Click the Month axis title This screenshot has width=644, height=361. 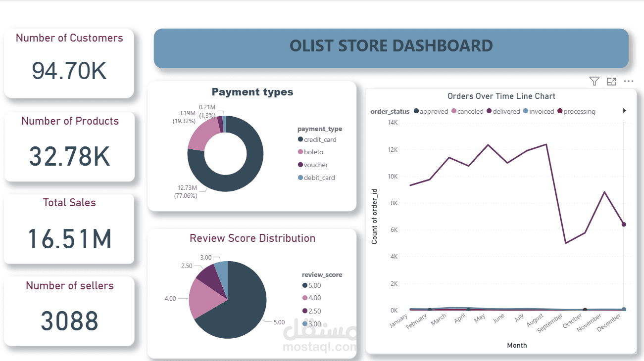517,345
